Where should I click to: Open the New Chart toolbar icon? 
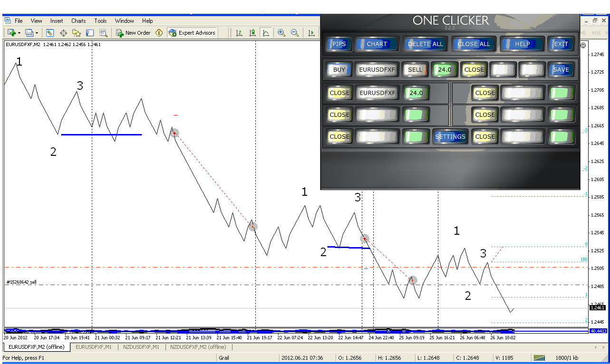(x=11, y=33)
